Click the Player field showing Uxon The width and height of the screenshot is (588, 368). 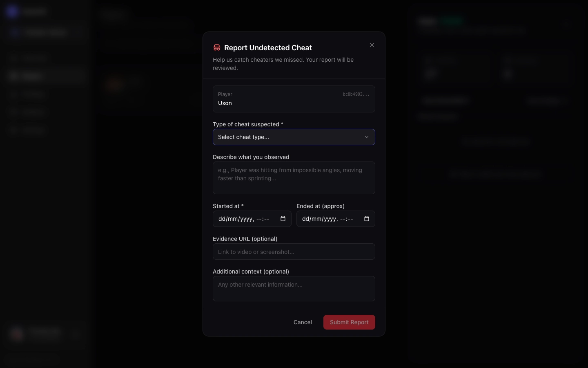(x=294, y=99)
